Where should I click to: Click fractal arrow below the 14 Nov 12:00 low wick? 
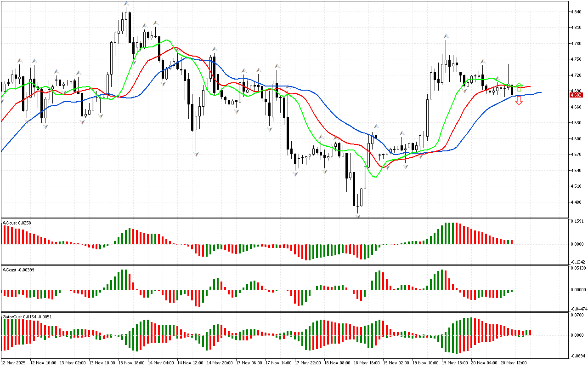click(x=196, y=154)
